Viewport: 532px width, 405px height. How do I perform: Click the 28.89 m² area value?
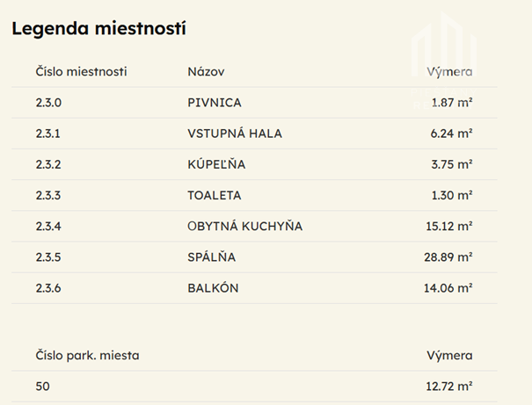click(x=448, y=257)
